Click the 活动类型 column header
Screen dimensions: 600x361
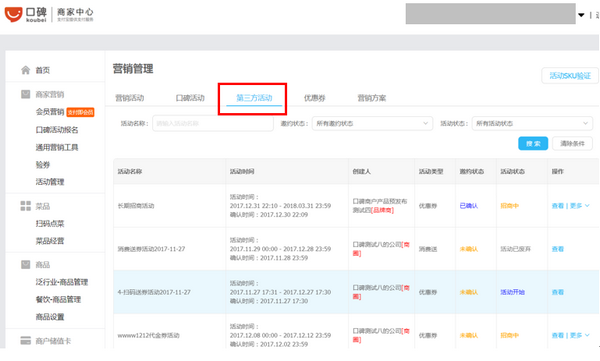pyautogui.click(x=431, y=172)
